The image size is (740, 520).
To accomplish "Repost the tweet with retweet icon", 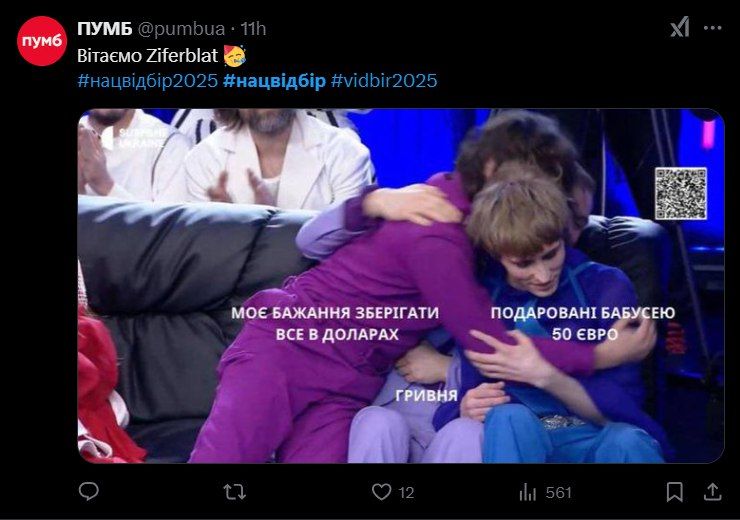I will click(235, 492).
